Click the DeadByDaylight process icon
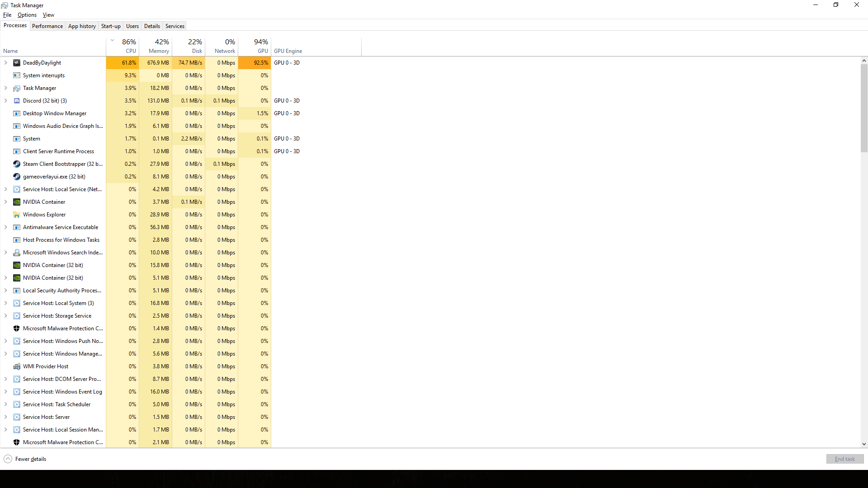Image resolution: width=868 pixels, height=488 pixels. pyautogui.click(x=16, y=62)
